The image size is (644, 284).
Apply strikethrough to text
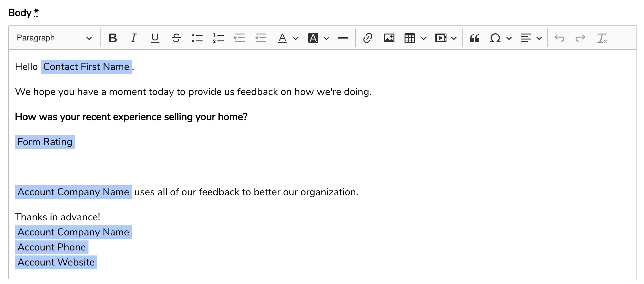[x=176, y=38]
